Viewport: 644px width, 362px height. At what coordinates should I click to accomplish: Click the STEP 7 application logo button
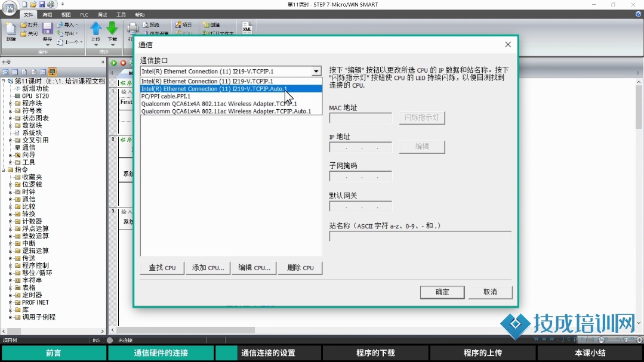coord(9,8)
